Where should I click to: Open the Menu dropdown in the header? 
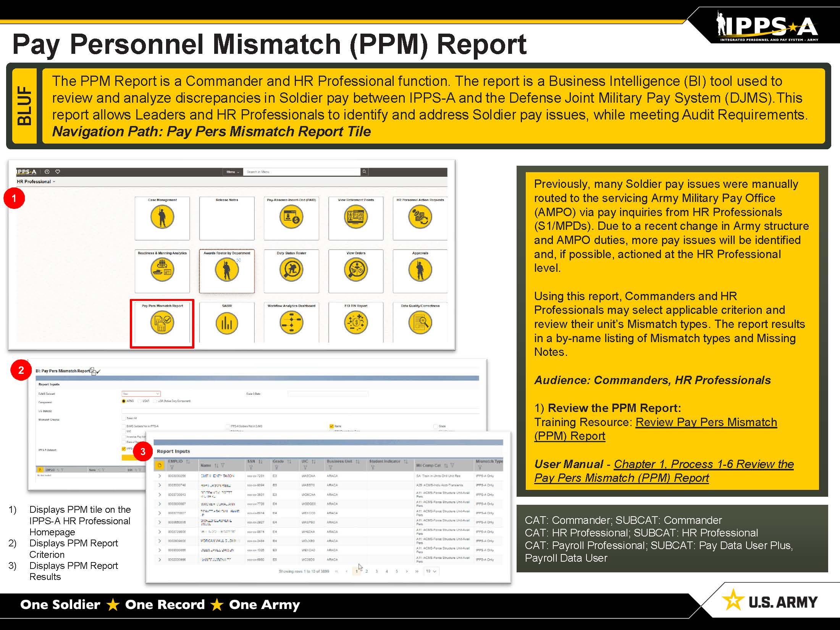(x=233, y=172)
